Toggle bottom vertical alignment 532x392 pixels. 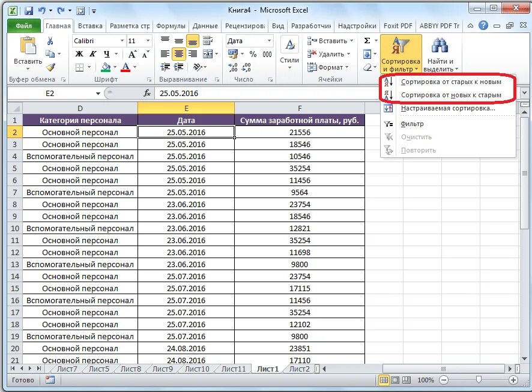click(x=193, y=41)
